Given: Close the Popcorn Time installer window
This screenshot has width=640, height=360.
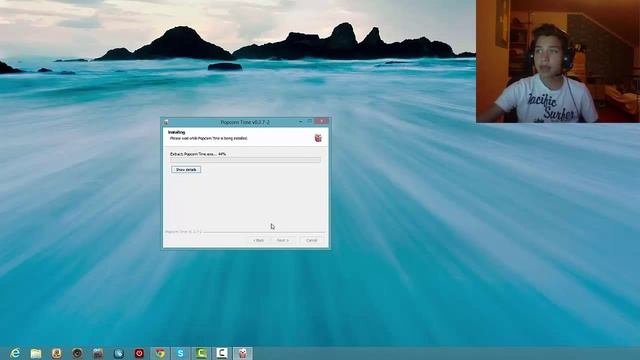Looking at the screenshot, I should tap(322, 121).
